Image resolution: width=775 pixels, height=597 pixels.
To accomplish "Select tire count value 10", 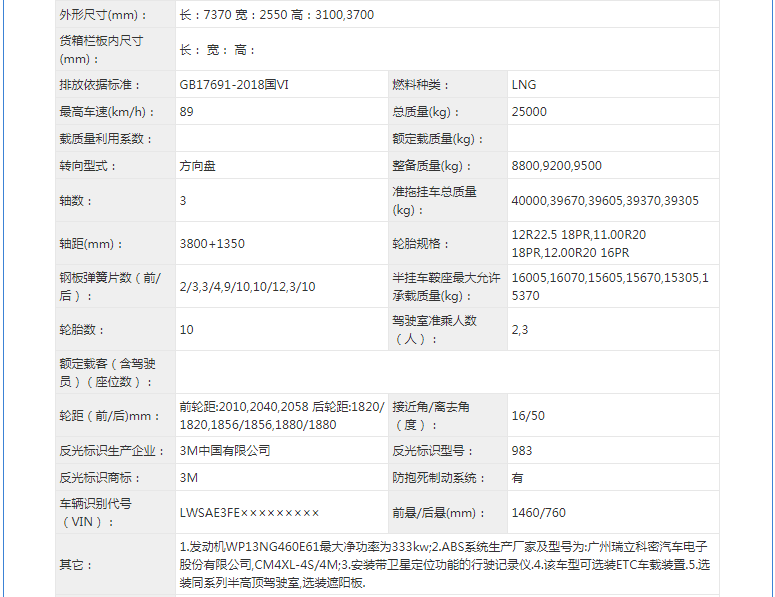I will point(186,330).
